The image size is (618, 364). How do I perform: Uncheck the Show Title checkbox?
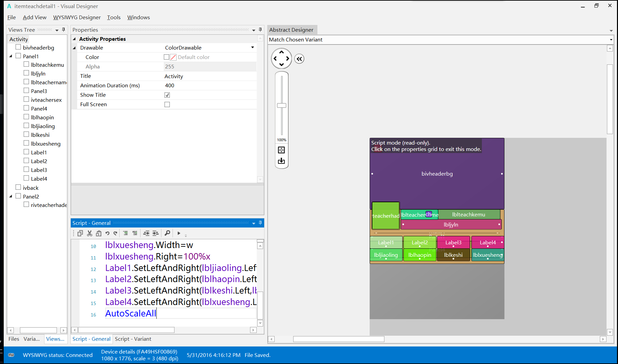pos(167,95)
